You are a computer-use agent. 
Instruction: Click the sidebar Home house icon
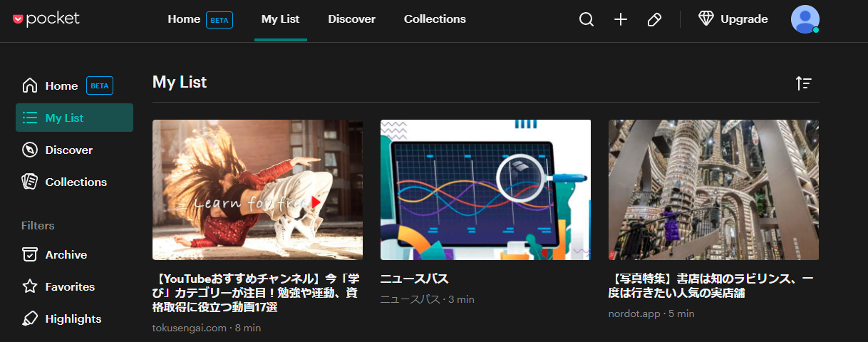30,85
